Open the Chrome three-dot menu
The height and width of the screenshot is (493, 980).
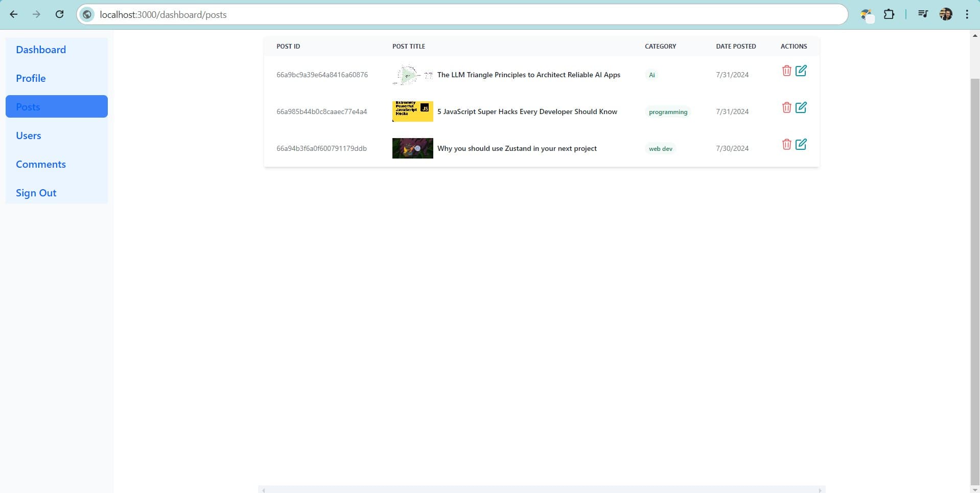(967, 14)
